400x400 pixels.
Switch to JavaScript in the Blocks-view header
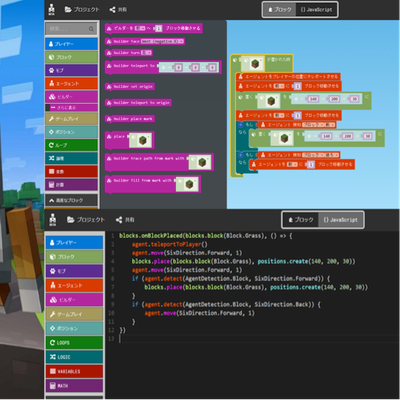tap(316, 10)
